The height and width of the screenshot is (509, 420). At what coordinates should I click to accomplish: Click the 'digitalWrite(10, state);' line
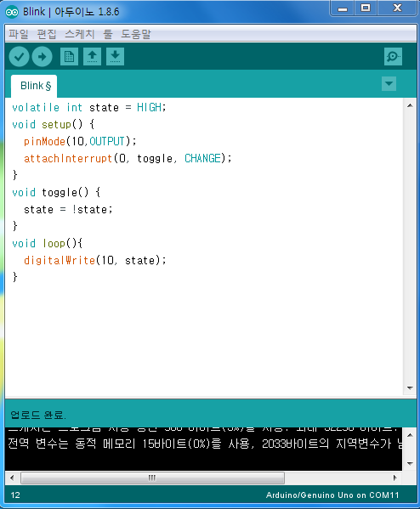coord(95,260)
